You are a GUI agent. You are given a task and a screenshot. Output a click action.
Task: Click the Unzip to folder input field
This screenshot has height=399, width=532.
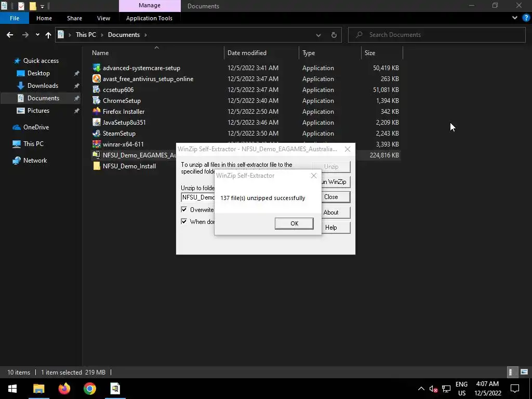pyautogui.click(x=198, y=197)
